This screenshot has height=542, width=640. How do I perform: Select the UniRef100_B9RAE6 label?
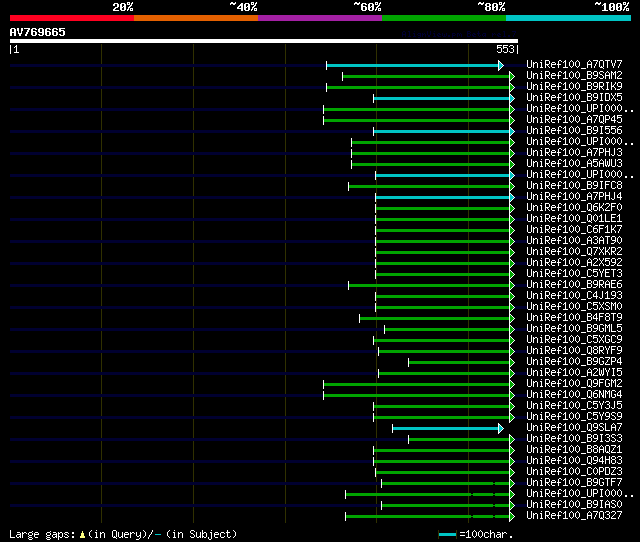point(574,285)
